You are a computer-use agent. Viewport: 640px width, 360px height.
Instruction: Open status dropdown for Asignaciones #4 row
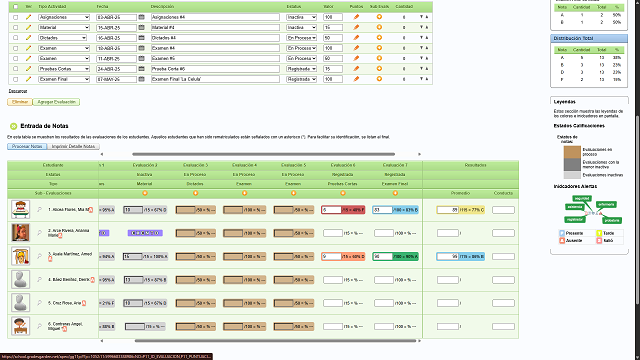(302, 17)
